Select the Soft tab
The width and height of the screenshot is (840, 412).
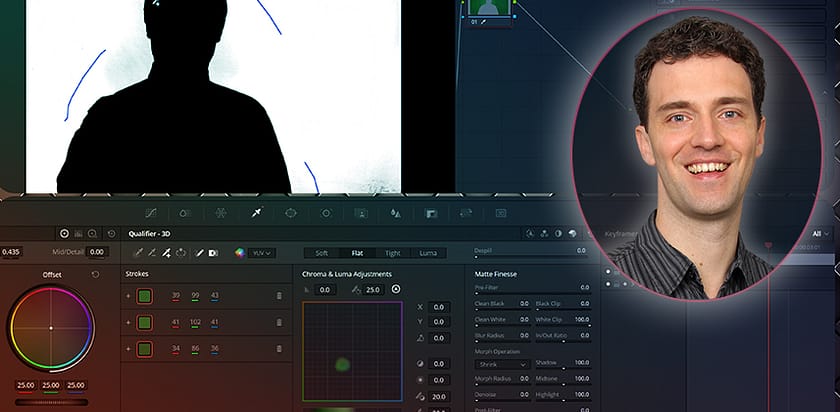point(321,253)
